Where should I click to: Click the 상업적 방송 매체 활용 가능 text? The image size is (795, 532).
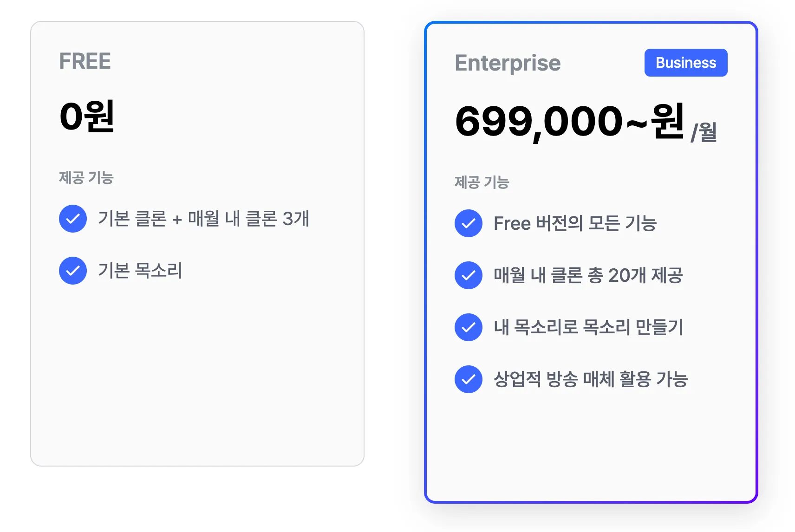[590, 379]
